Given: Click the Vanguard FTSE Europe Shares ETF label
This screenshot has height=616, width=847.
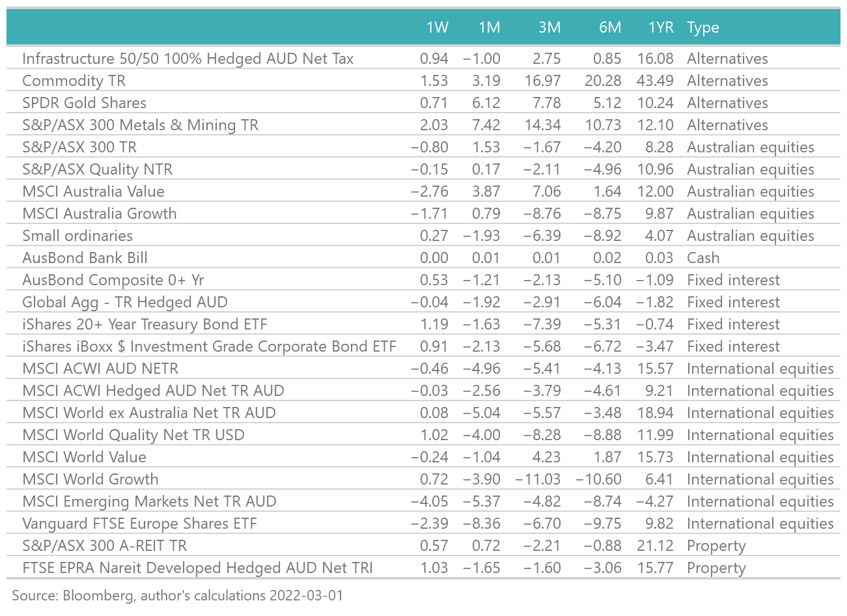Looking at the screenshot, I should pos(139,524).
